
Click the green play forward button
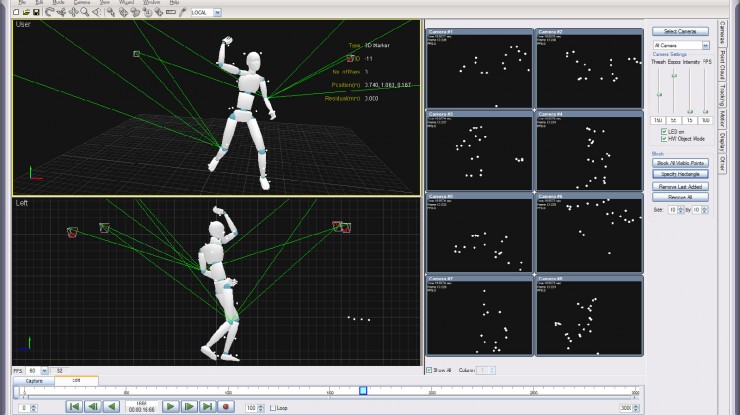click(x=170, y=407)
